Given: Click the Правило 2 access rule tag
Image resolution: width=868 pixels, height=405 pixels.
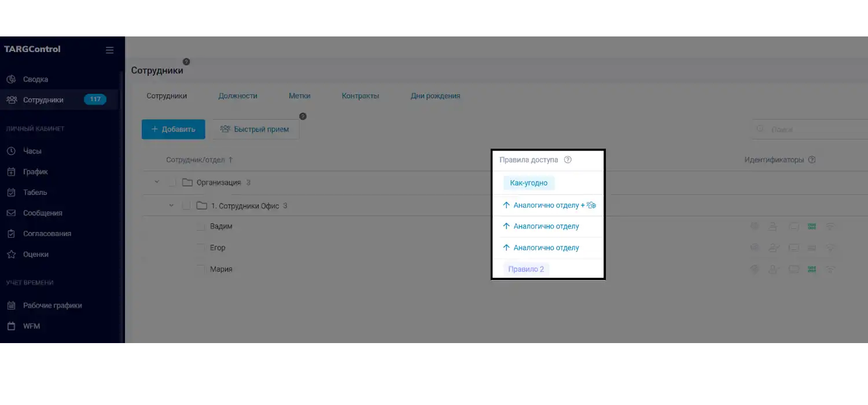Looking at the screenshot, I should pos(526,269).
